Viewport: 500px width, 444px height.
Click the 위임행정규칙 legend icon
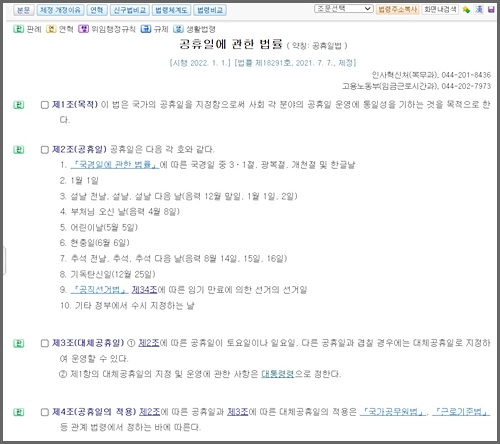click(83, 29)
